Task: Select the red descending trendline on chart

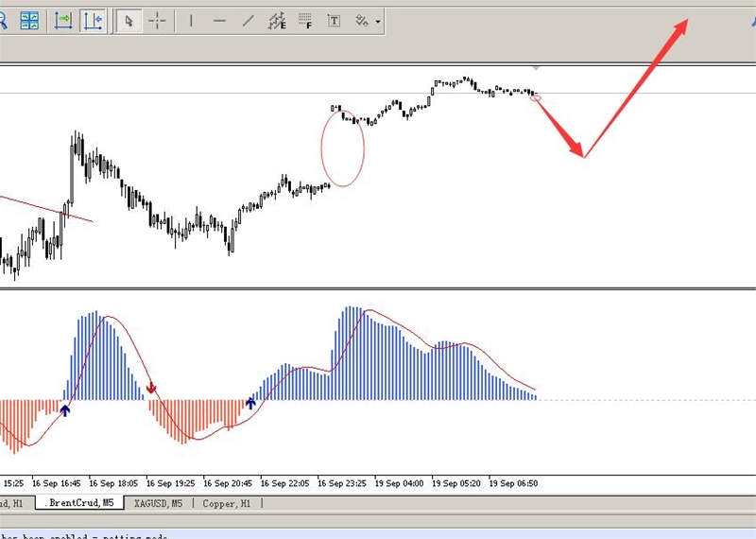Action: (46, 209)
